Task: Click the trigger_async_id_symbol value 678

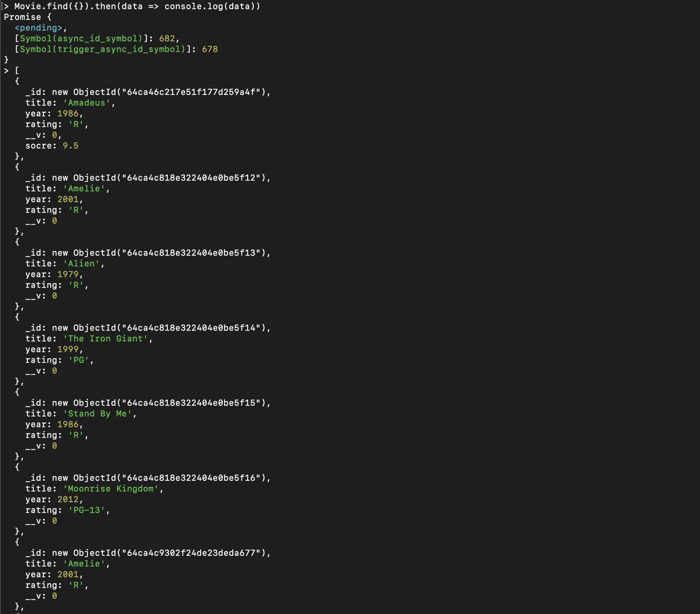Action: (210, 49)
